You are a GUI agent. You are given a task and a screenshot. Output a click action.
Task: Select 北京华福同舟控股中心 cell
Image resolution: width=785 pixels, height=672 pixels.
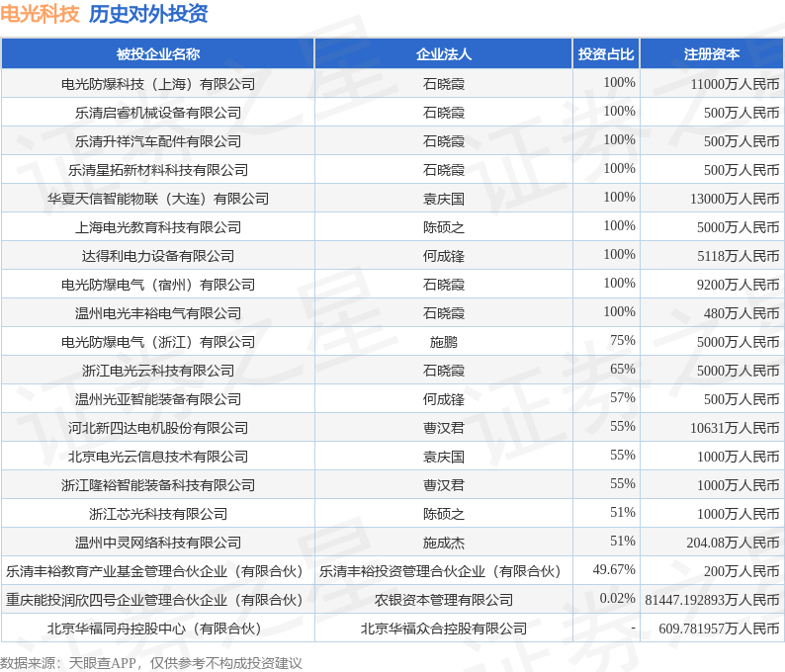coord(158,628)
